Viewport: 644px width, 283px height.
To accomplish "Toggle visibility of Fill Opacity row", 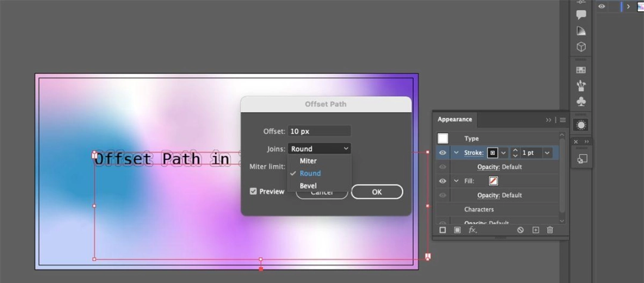I will (442, 195).
